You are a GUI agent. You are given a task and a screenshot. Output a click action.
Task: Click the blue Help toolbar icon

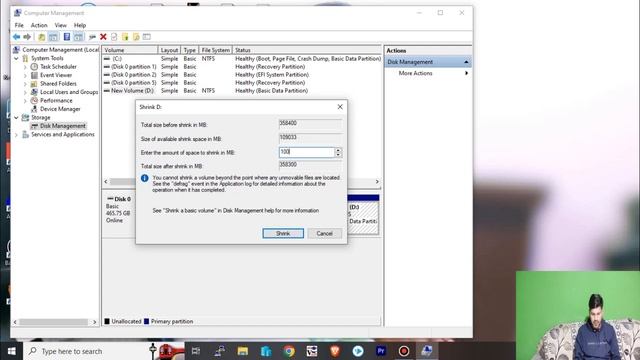67,37
